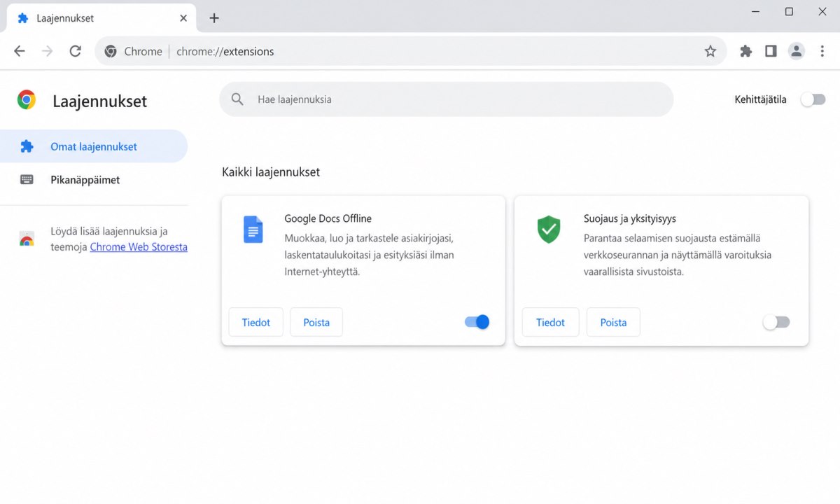Click the keyboard icon beside Pikanäppäimet
Viewport: 840px width, 504px height.
27,180
